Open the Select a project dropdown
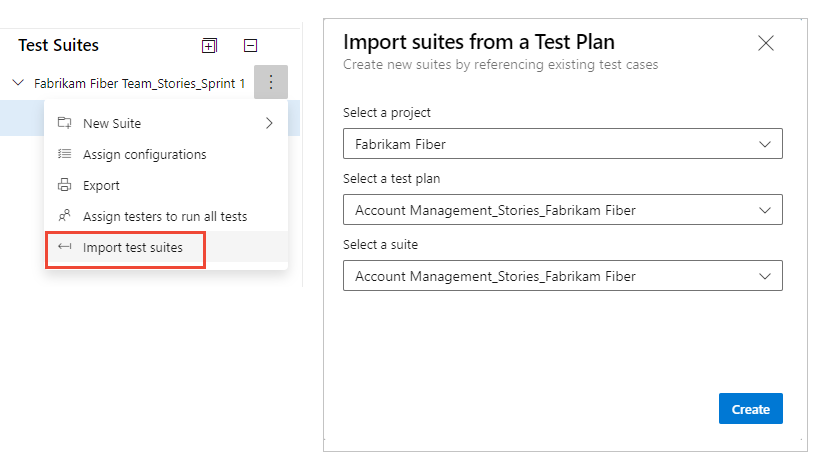Image resolution: width=820 pixels, height=472 pixels. tap(562, 144)
